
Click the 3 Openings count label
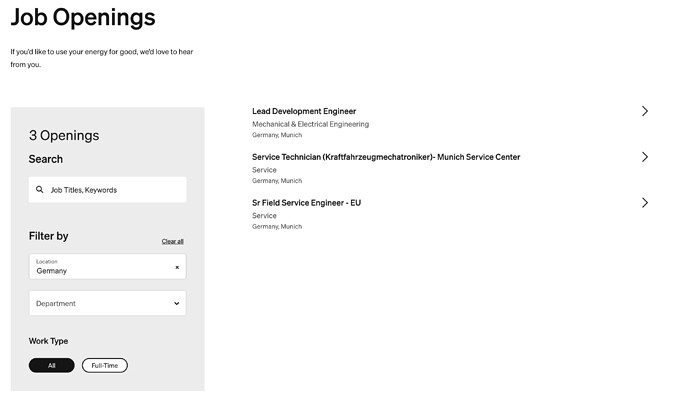click(64, 136)
